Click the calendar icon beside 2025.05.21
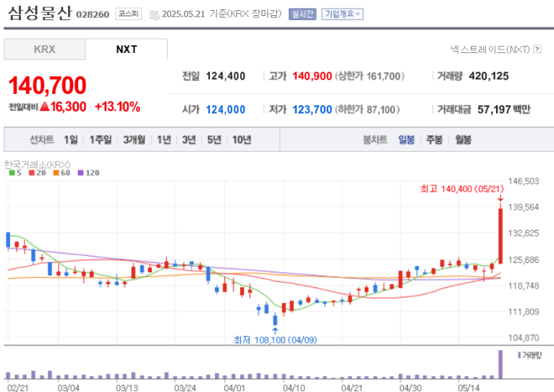The height and width of the screenshot is (392, 554). pos(154,15)
